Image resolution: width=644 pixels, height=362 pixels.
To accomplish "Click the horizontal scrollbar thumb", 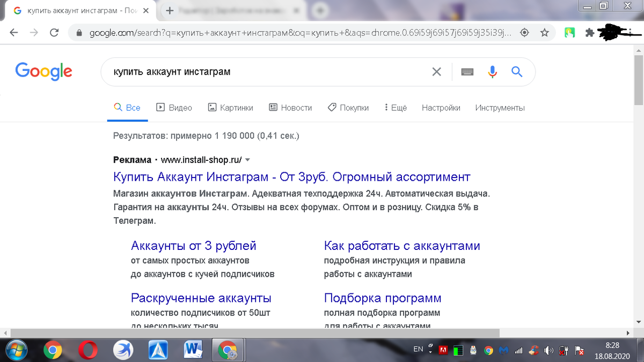I will coord(255,333).
